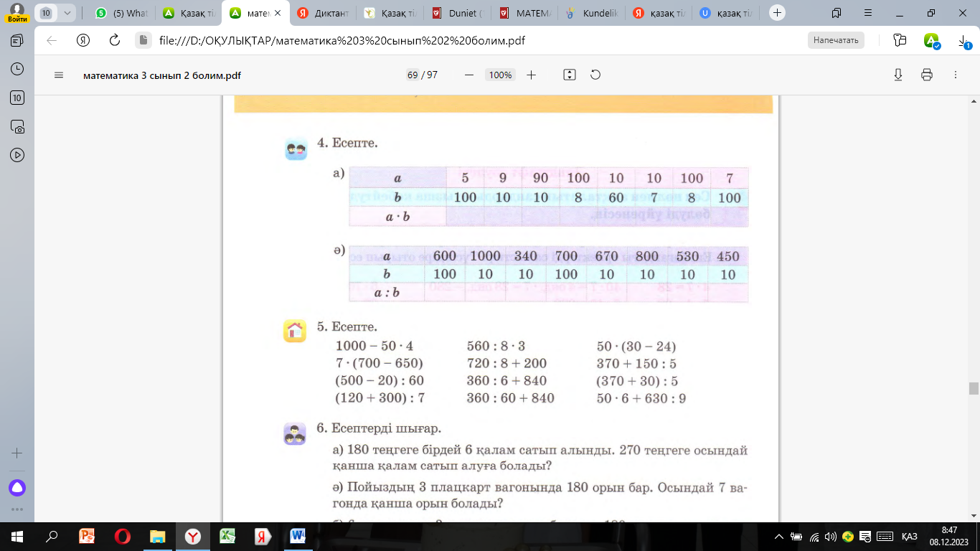Screen dimensions: 980x551
Task: Click the expression '1000 − 50 · 4'
Action: pos(374,345)
